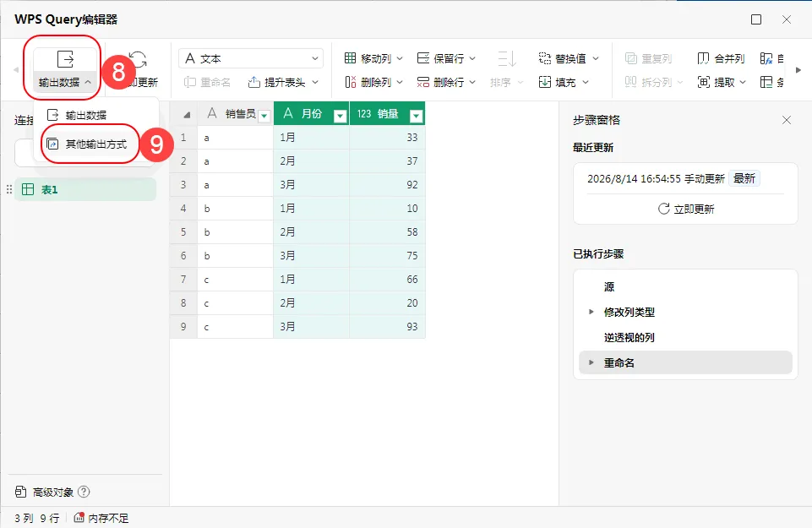Select the 逆透视的列 step

click(x=685, y=338)
